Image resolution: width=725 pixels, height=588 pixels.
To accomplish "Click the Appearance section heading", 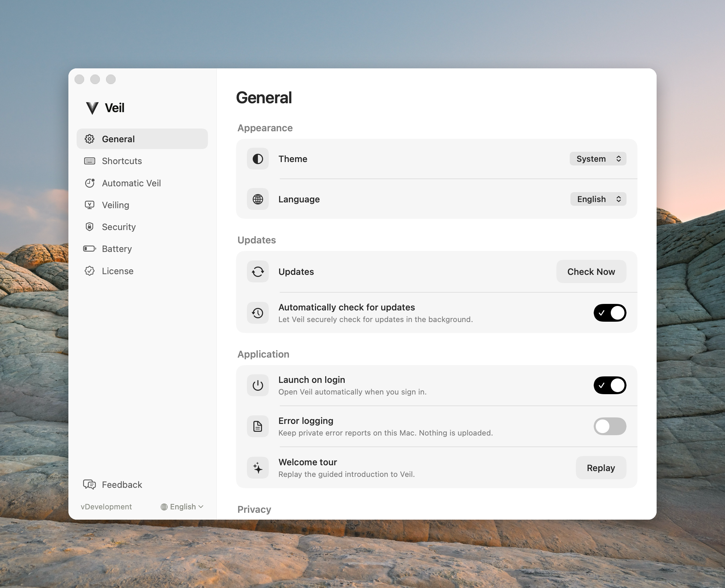I will click(265, 128).
